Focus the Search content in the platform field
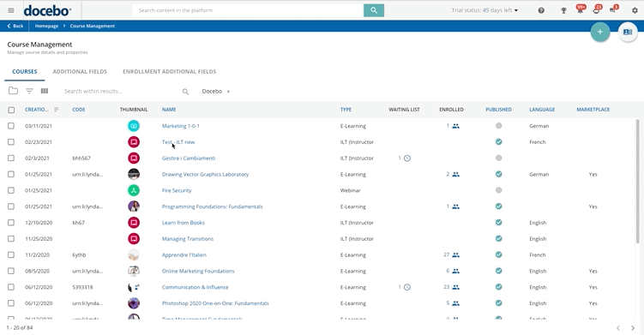 (248, 10)
